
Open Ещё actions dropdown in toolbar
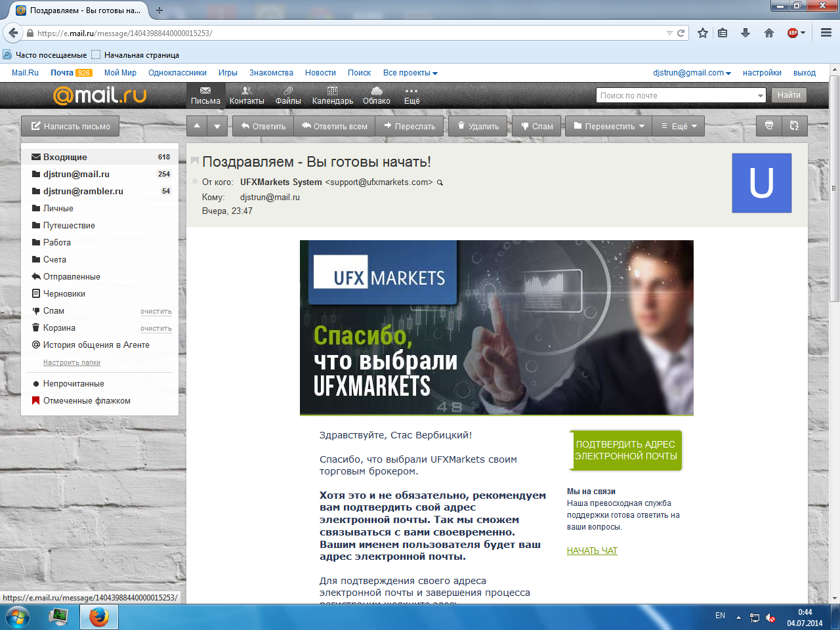[679, 126]
